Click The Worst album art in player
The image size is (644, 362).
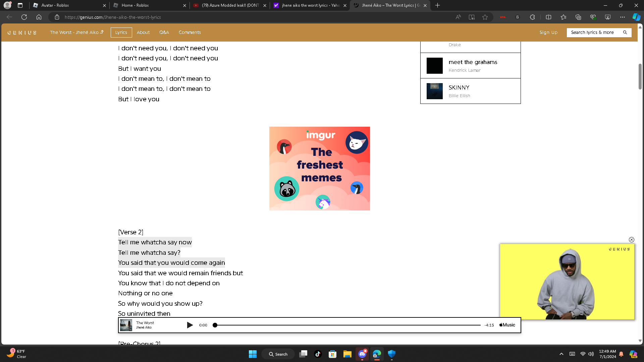tap(126, 325)
